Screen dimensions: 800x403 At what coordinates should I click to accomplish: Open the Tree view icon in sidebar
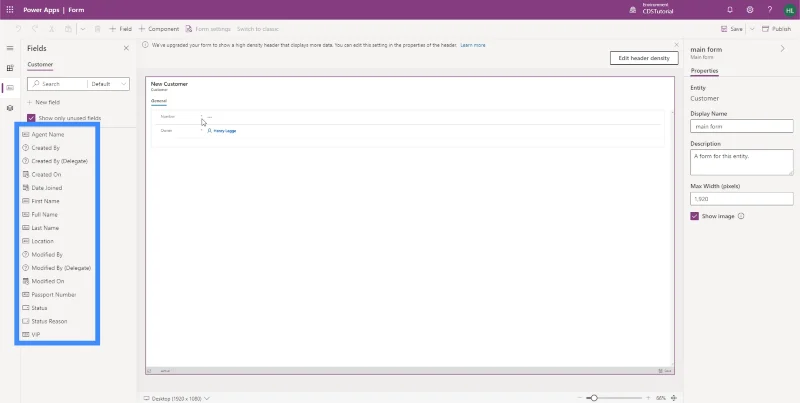click(10, 108)
